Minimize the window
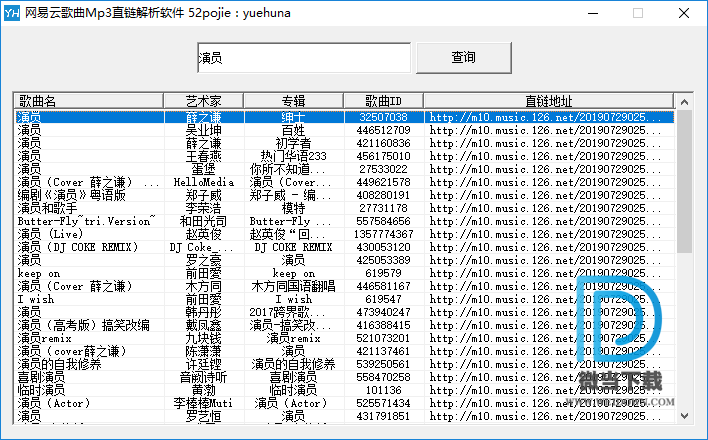This screenshot has height=440, width=708. 593,13
